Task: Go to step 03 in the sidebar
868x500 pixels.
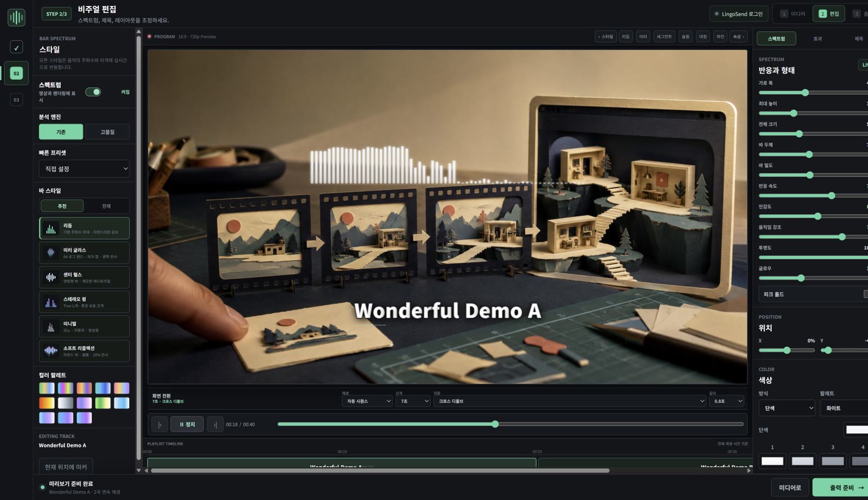Action: (x=16, y=100)
